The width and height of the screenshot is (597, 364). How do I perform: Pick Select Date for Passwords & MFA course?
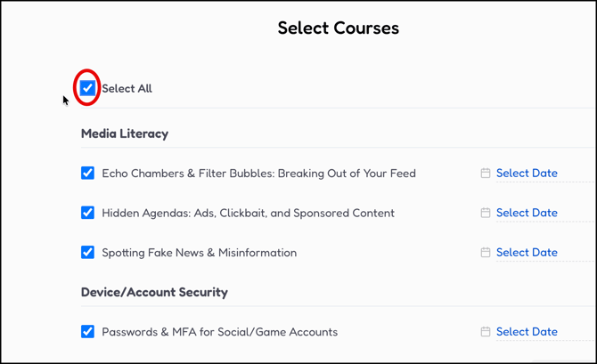pyautogui.click(x=527, y=332)
